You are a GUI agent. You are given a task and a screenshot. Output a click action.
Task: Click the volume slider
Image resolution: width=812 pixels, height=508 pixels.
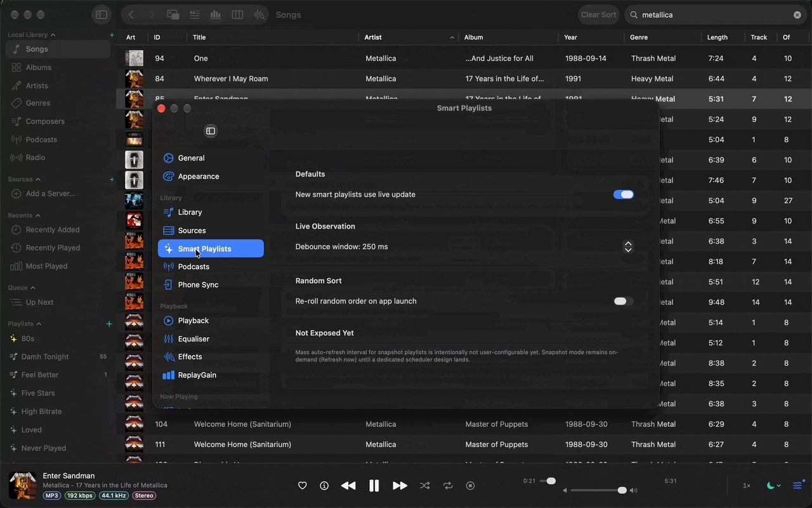pyautogui.click(x=599, y=490)
